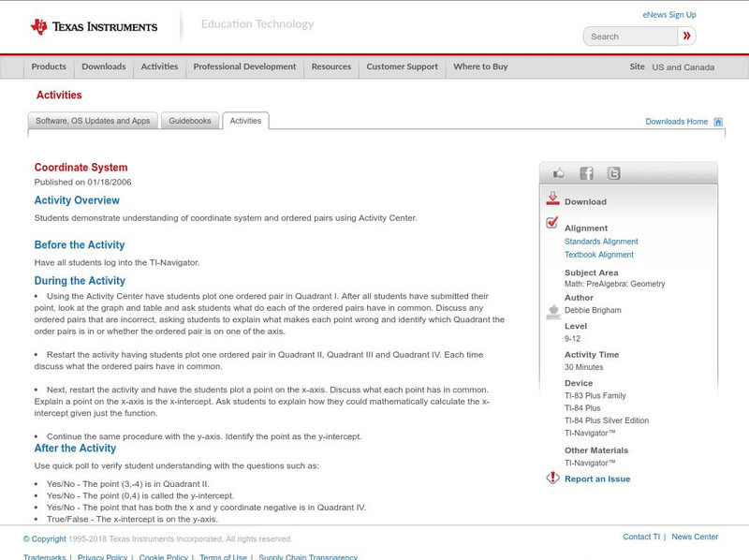The width and height of the screenshot is (749, 560).
Task: Click the After the Activity heading
Action: click(x=75, y=449)
